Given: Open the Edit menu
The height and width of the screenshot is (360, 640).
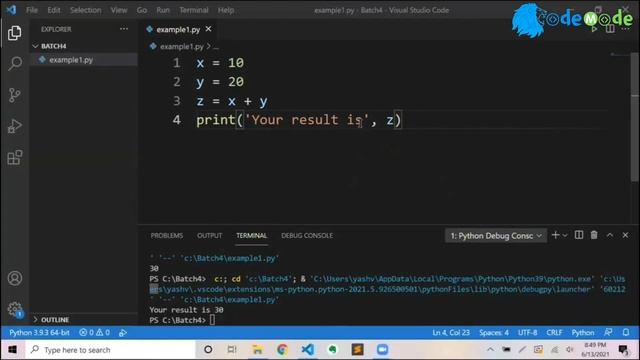Looking at the screenshot, I should (x=53, y=10).
